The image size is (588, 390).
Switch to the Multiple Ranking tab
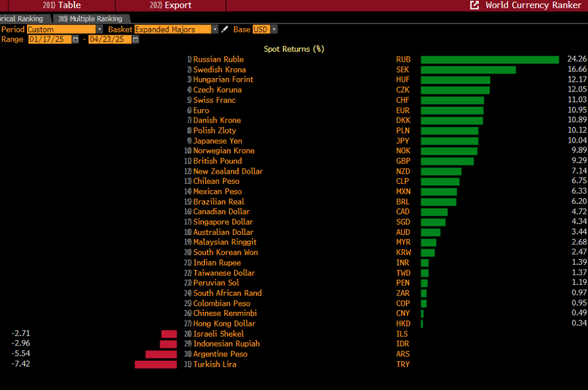tap(91, 19)
